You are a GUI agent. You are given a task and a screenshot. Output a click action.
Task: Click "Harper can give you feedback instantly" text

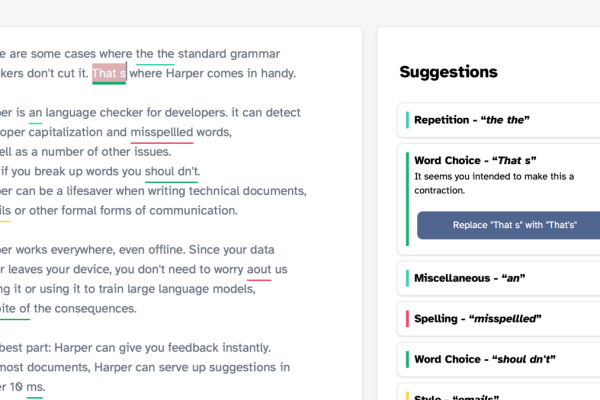point(162,348)
